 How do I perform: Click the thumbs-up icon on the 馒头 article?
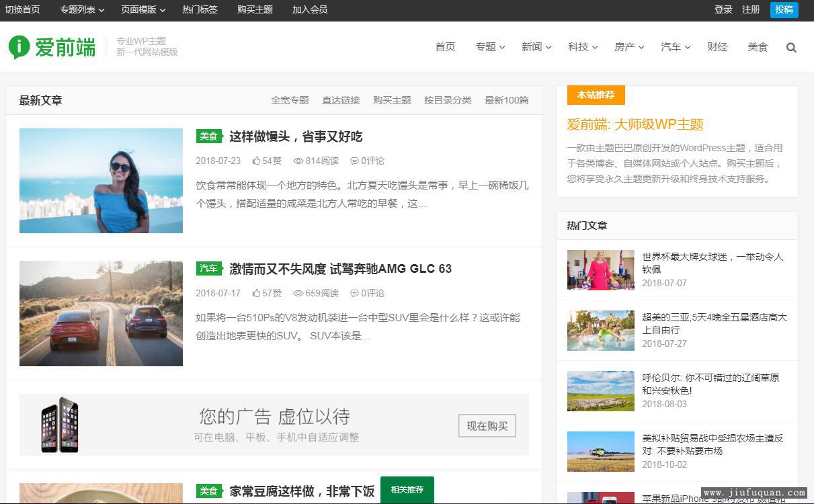[256, 161]
